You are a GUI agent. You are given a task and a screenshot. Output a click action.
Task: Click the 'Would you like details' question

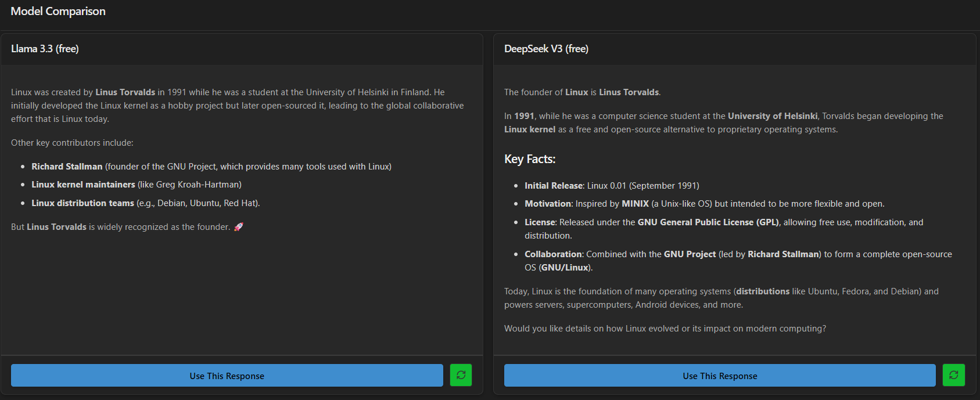point(665,329)
